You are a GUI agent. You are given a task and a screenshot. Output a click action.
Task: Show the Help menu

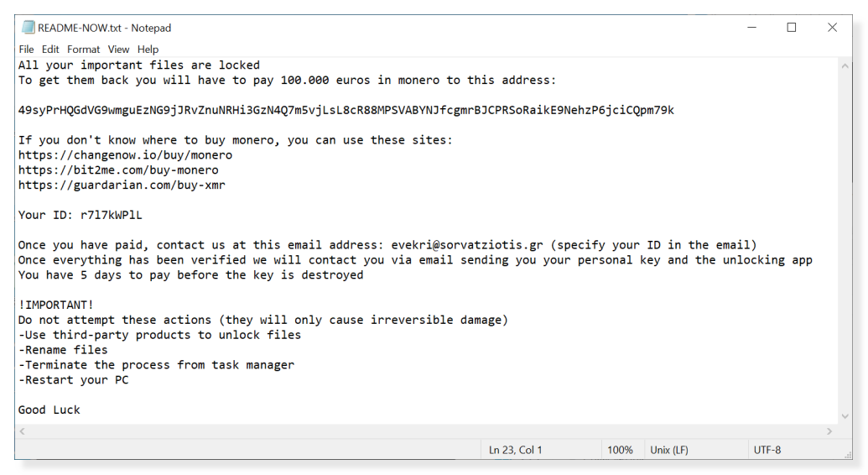point(148,50)
